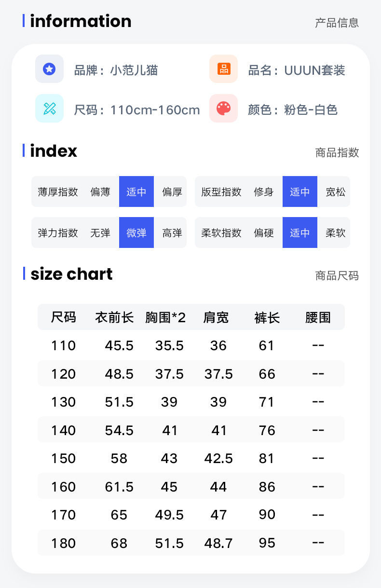Select 偏薄 in the thickness index

[100, 192]
